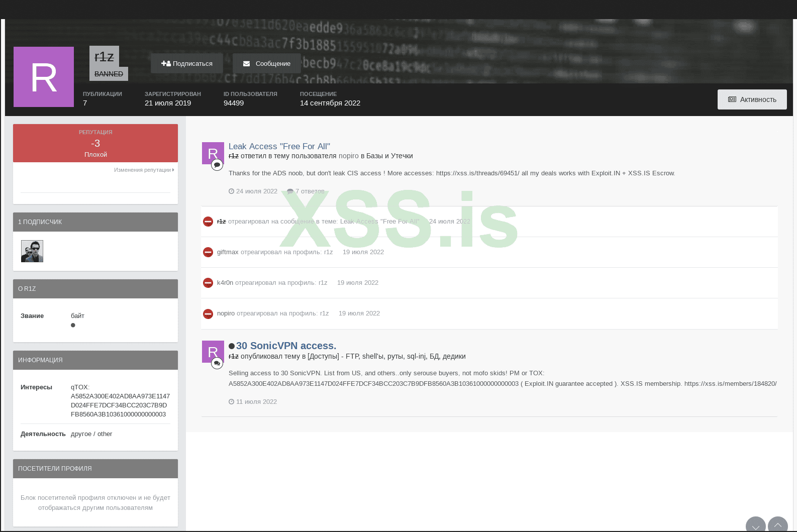Click R avatar beside SonicVPN post

213,352
